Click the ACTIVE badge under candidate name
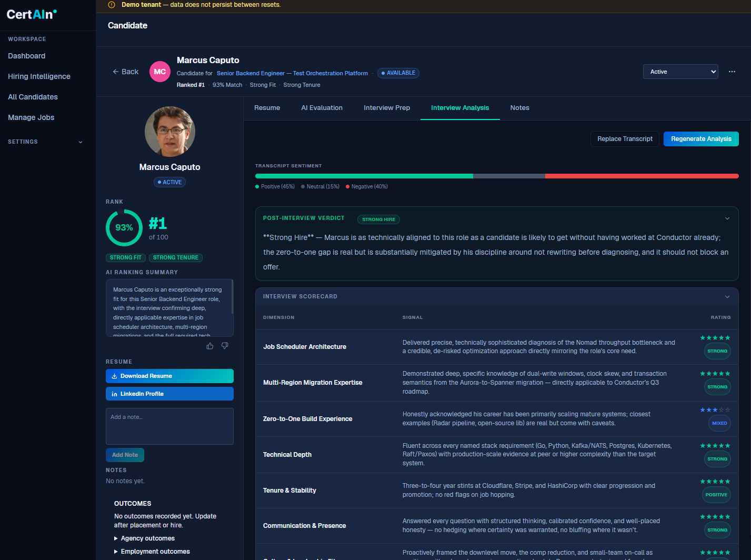This screenshot has height=560, width=751. pyautogui.click(x=169, y=182)
